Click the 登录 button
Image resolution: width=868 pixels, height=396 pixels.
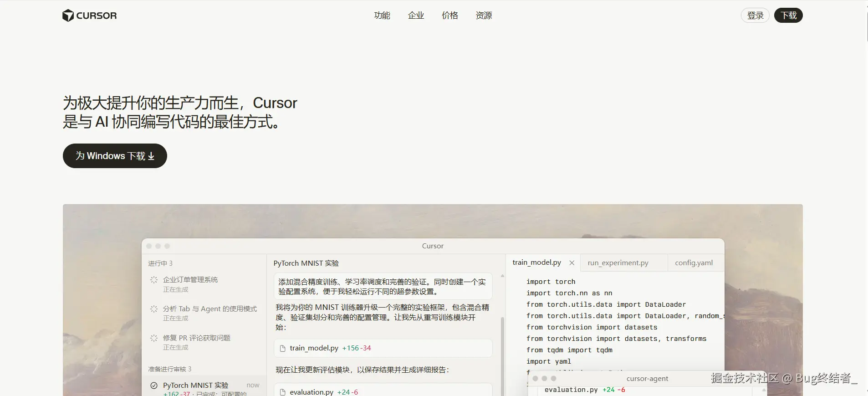point(755,15)
